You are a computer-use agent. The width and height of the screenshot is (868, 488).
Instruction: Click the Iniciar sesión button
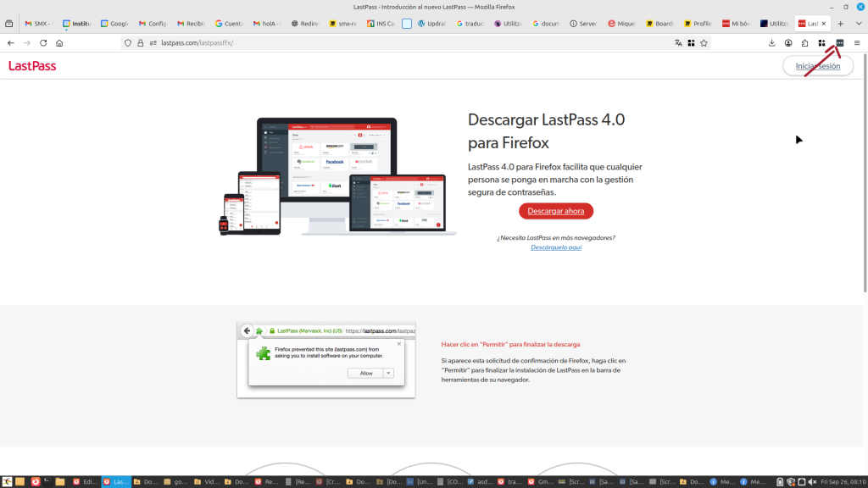point(817,66)
